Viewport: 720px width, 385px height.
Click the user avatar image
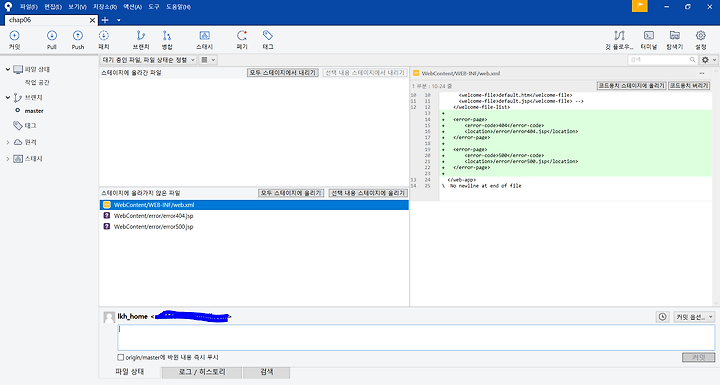point(109,317)
